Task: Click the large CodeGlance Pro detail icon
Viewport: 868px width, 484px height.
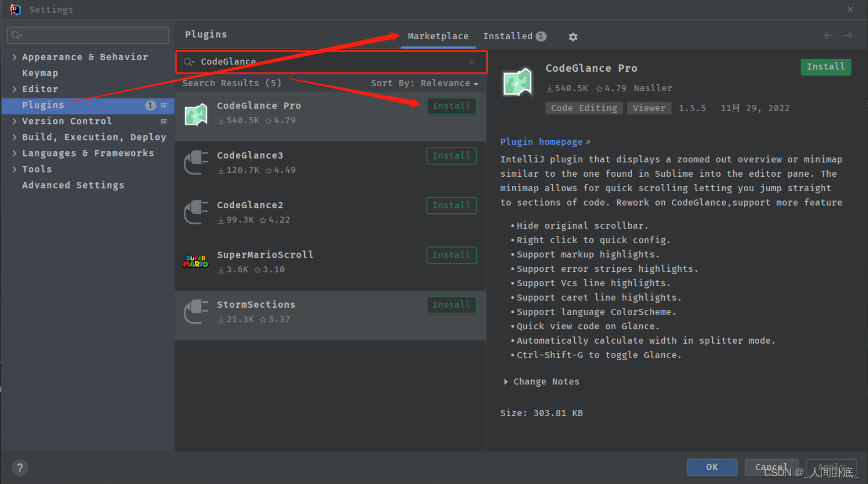Action: pyautogui.click(x=518, y=82)
